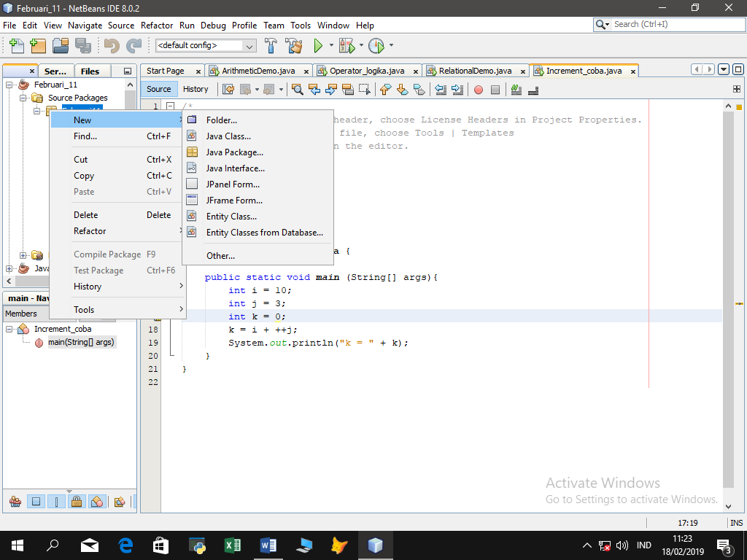747x560 pixels.
Task: Choose Java Class from the New submenu
Action: [x=229, y=136]
